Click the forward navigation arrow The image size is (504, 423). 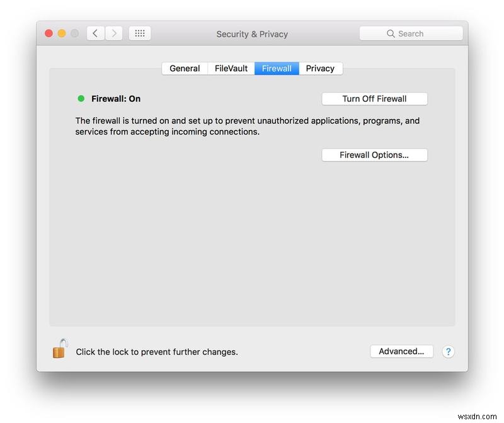[114, 33]
